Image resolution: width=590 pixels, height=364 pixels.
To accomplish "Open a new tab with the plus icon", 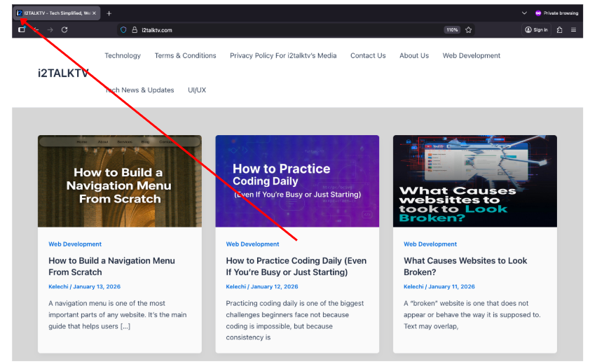I will click(109, 13).
